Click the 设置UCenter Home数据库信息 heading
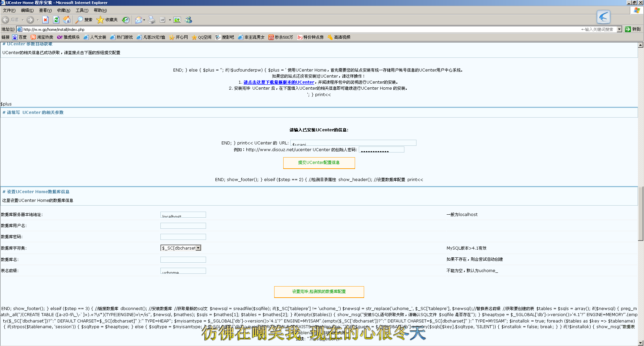 36,192
